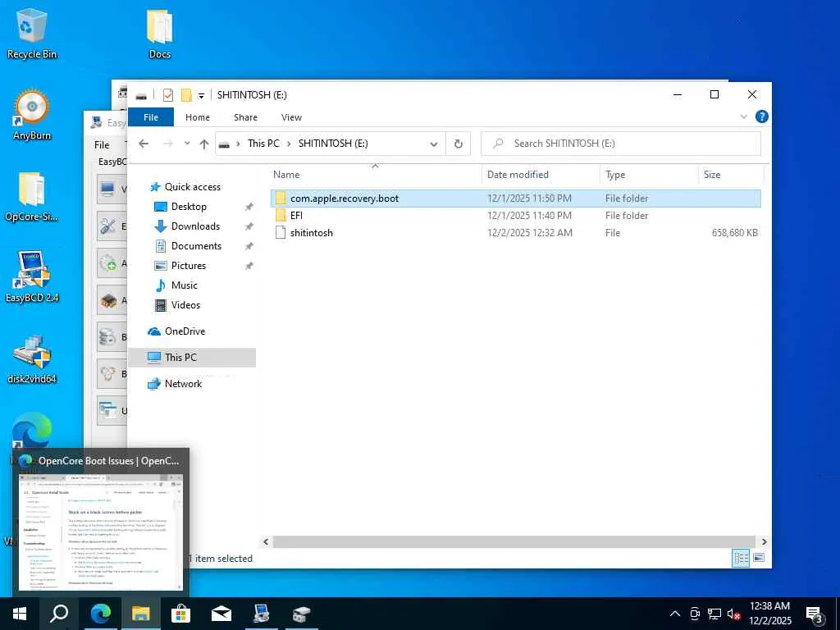Click the Properties quick access toolbar icon

tap(167, 95)
